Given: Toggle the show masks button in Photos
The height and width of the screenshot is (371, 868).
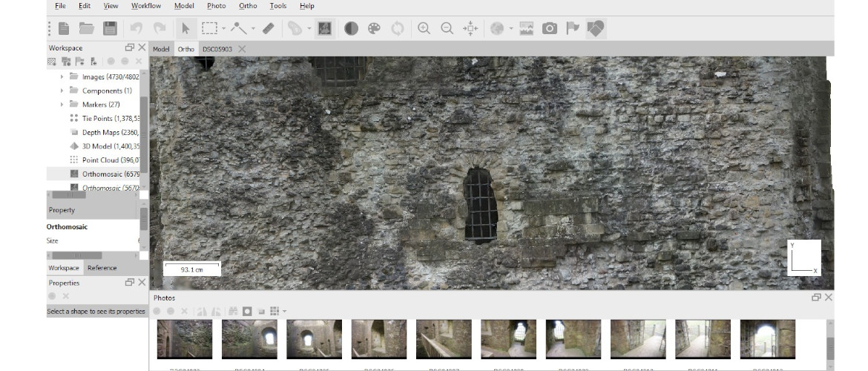Looking at the screenshot, I should pos(247,311).
